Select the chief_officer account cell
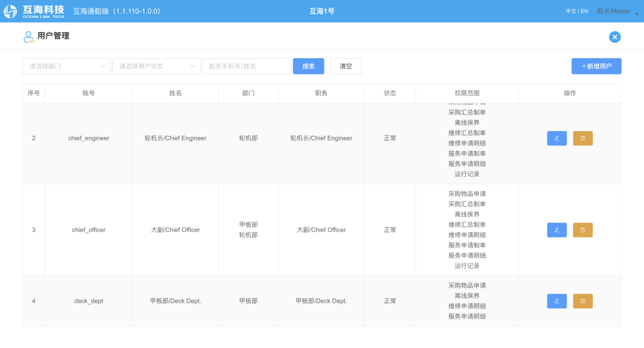644x348 pixels. tap(89, 230)
